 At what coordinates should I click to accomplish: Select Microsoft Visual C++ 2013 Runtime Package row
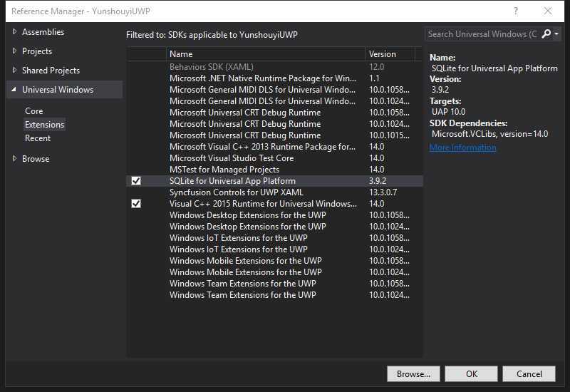coord(275,147)
